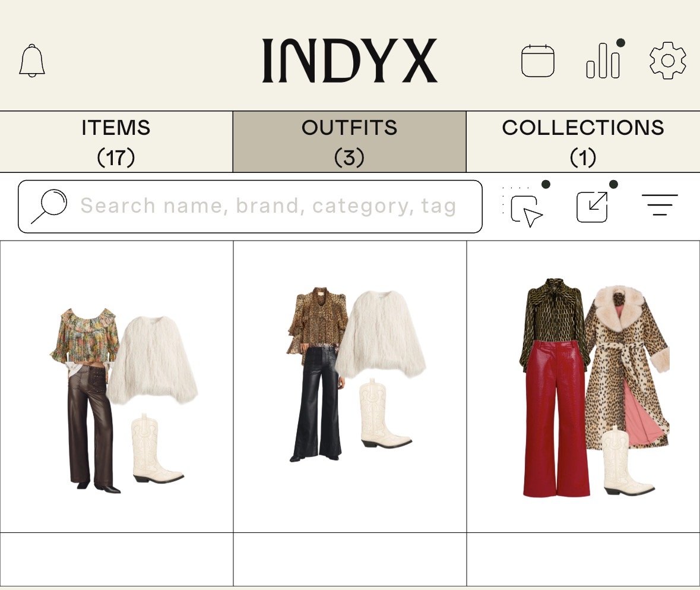Open notifications bell icon
700x590 pixels.
[x=32, y=61]
